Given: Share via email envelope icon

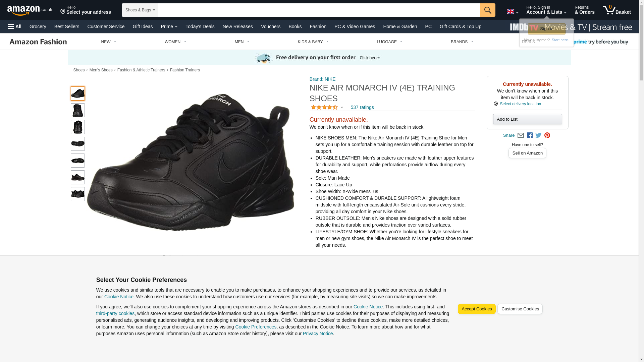Looking at the screenshot, I should point(521,135).
